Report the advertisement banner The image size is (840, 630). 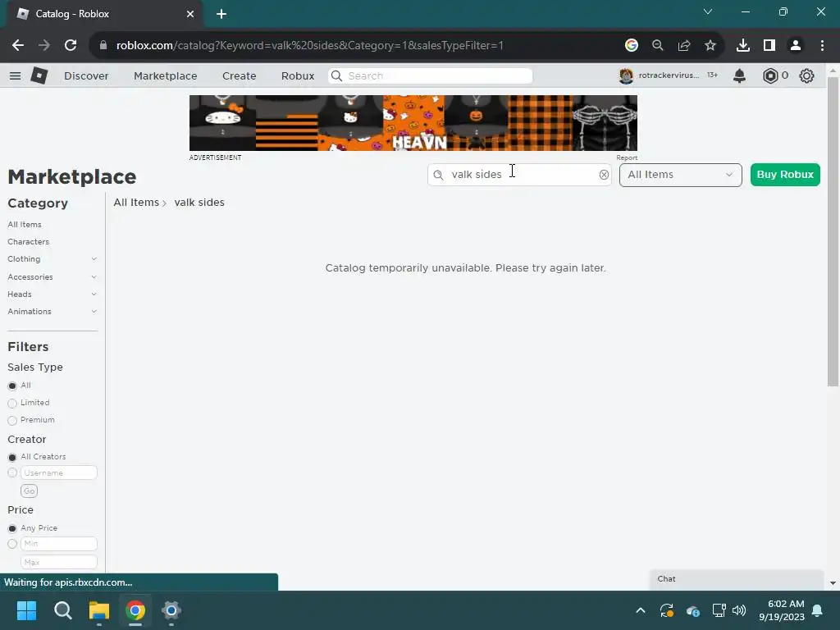click(627, 157)
